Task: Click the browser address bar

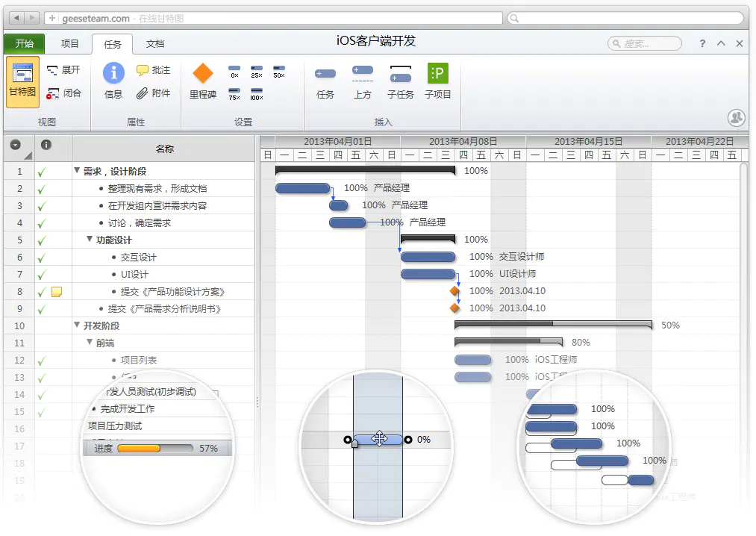Action: click(274, 18)
